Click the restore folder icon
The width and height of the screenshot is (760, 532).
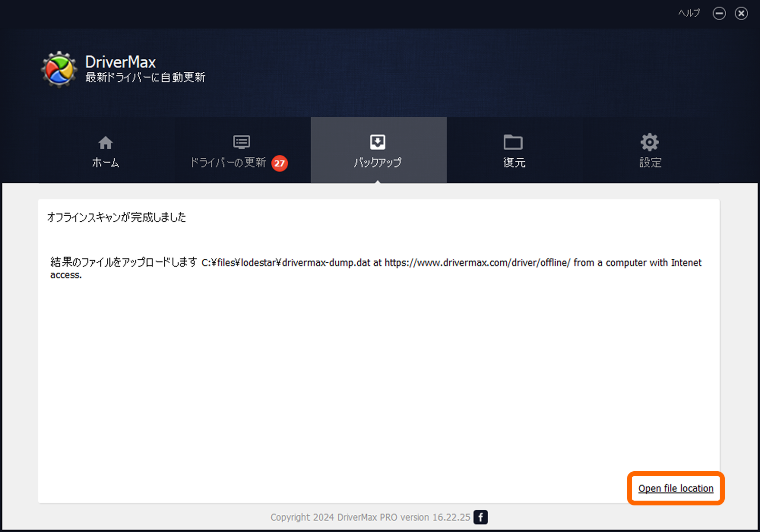click(x=513, y=142)
